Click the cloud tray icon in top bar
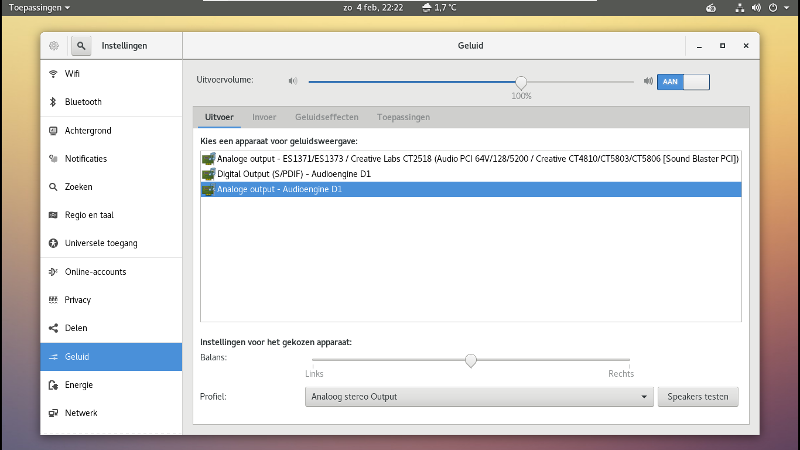The image size is (800, 450). tap(711, 8)
